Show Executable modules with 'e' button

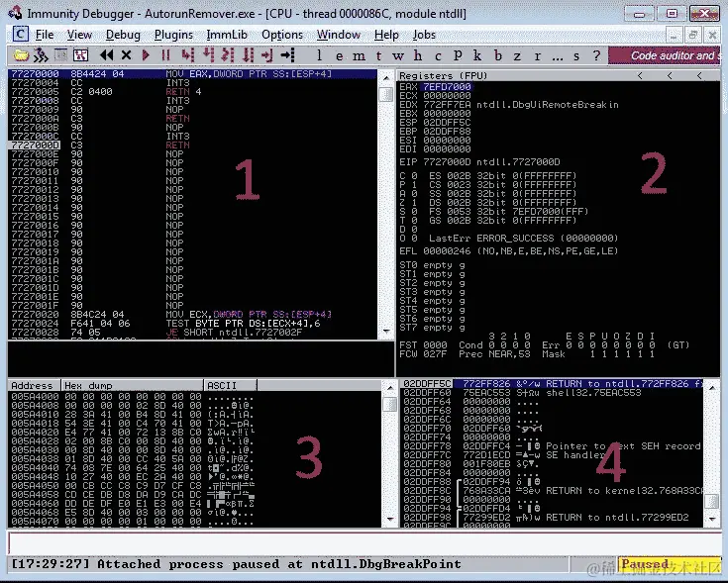tap(340, 56)
